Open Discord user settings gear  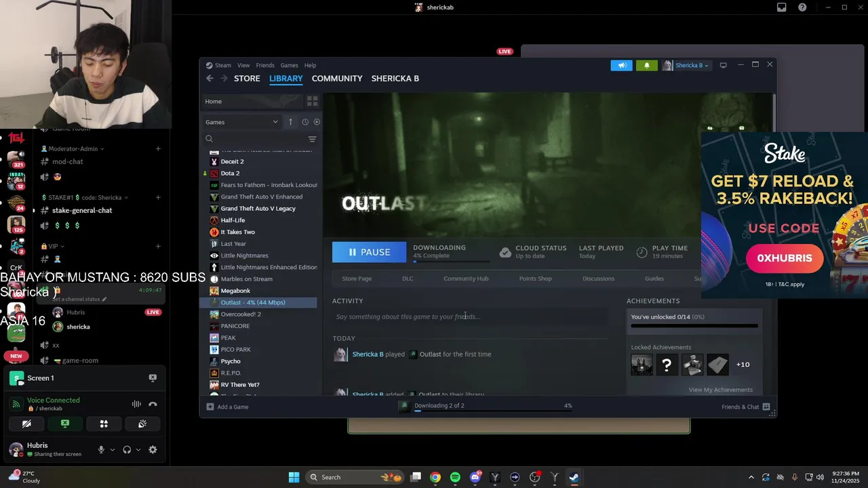(153, 449)
